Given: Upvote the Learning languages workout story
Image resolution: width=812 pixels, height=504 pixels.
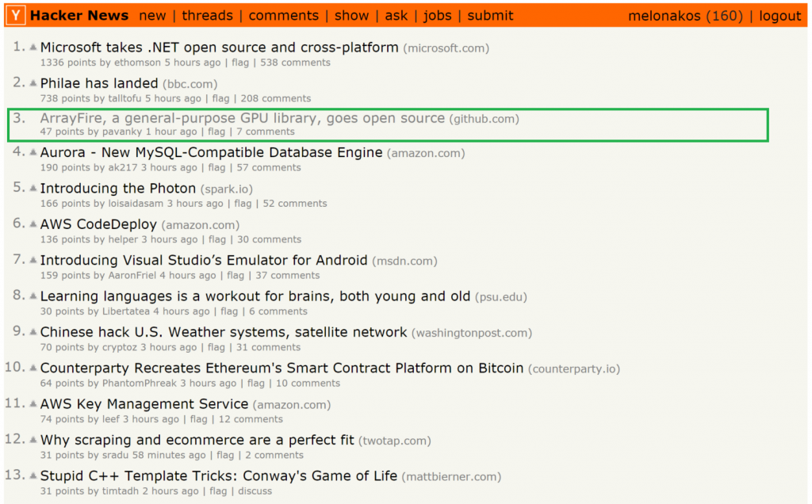Looking at the screenshot, I should point(33,296).
